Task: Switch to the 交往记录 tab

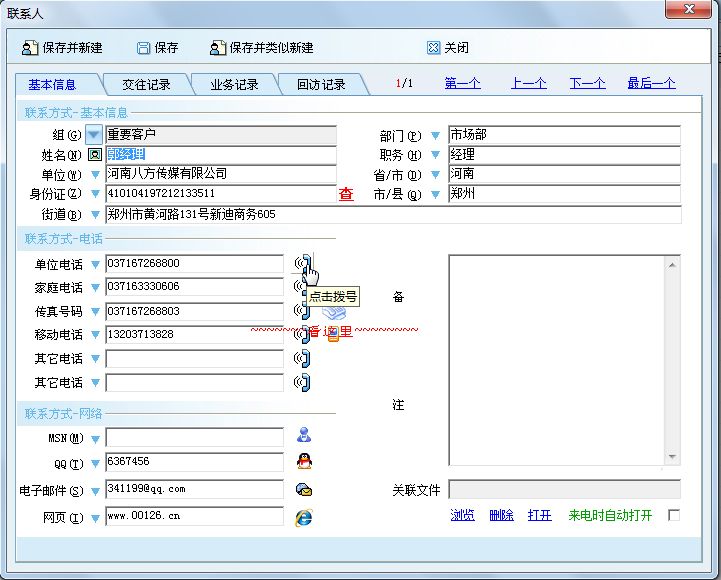Action: (146, 85)
